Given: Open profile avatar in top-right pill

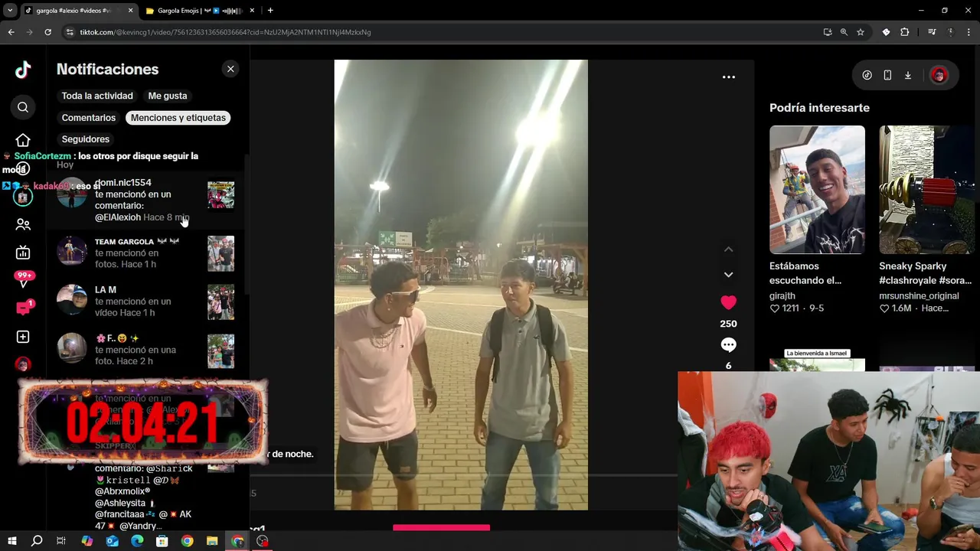Looking at the screenshot, I should pos(939,75).
